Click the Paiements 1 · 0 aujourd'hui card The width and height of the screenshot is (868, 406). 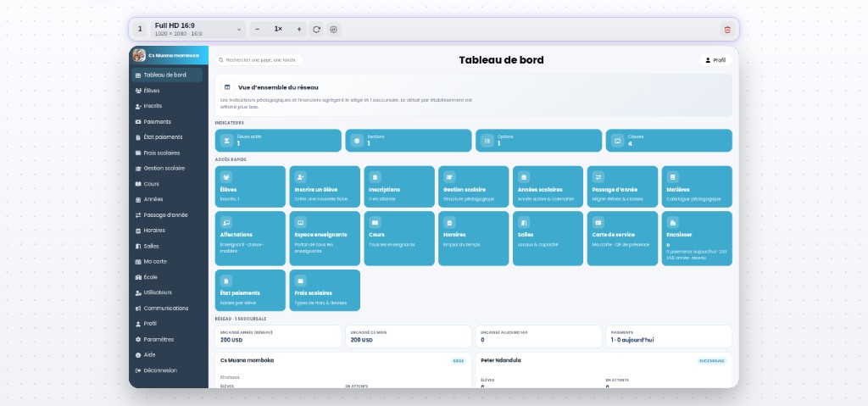point(669,336)
